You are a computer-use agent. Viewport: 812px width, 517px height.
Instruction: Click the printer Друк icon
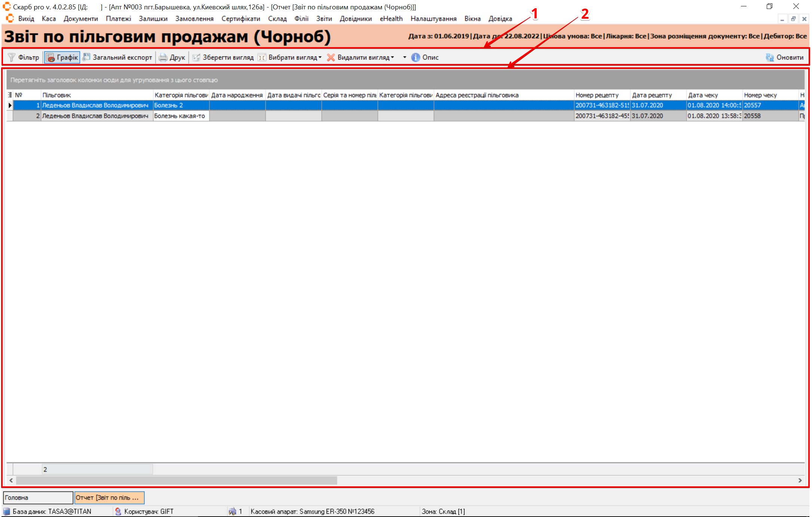click(x=163, y=57)
